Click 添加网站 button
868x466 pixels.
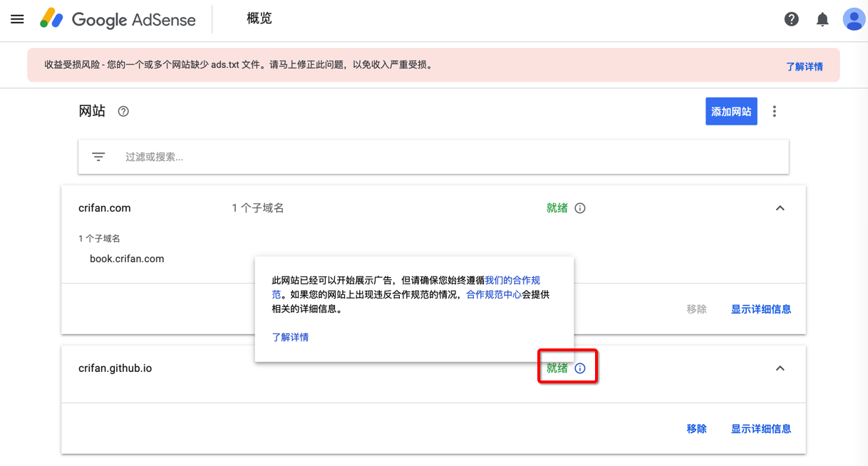point(731,111)
